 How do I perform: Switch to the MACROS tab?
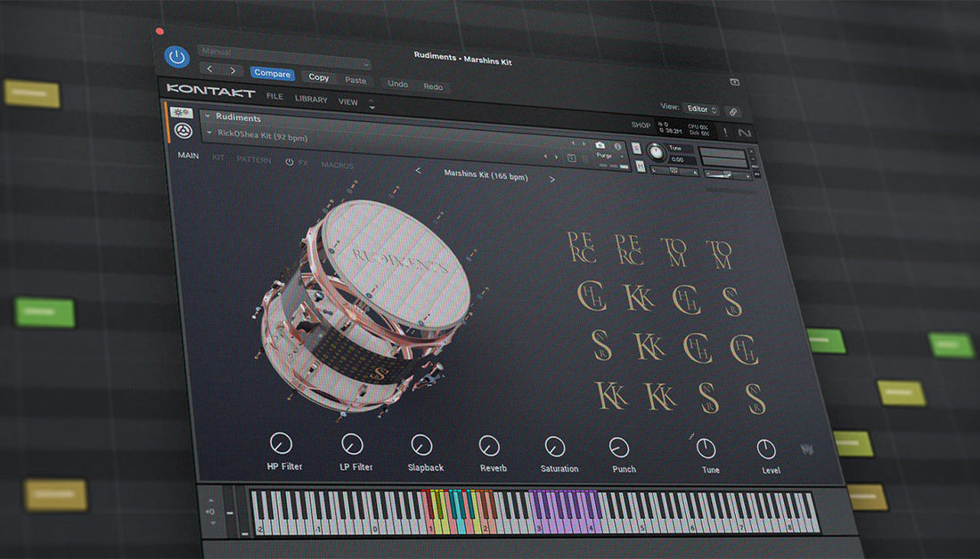(338, 165)
